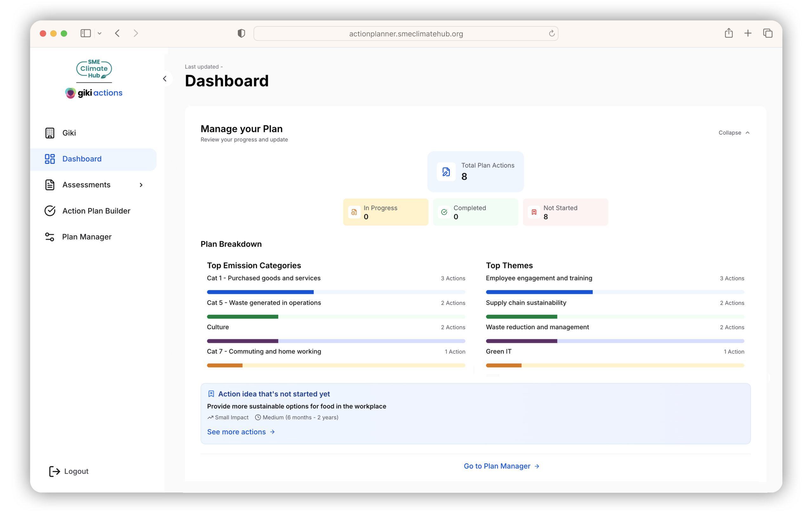Image resolution: width=812 pixels, height=526 pixels.
Task: Click the Total Plan Actions document icon
Action: click(446, 172)
